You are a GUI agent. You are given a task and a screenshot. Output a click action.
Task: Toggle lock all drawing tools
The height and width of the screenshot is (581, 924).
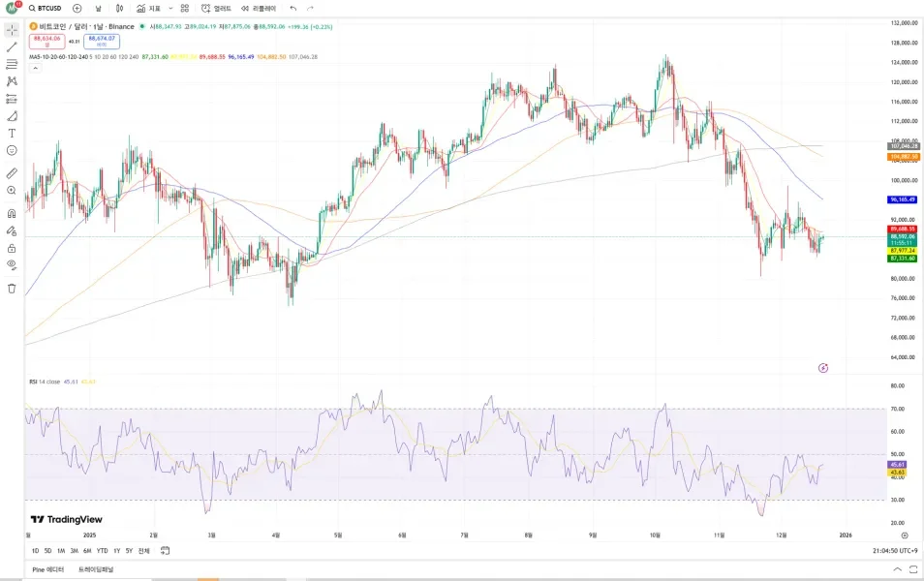(x=12, y=248)
